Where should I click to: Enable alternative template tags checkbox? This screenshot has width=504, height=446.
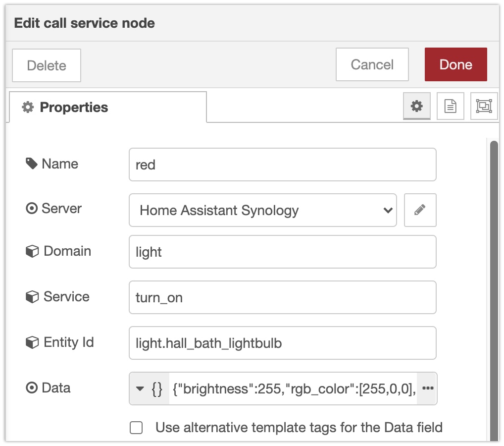pyautogui.click(x=136, y=428)
